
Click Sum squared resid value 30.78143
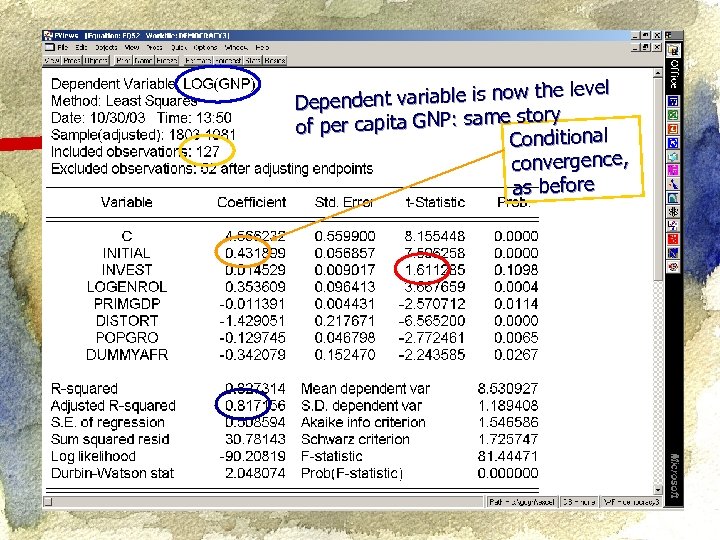click(255, 439)
